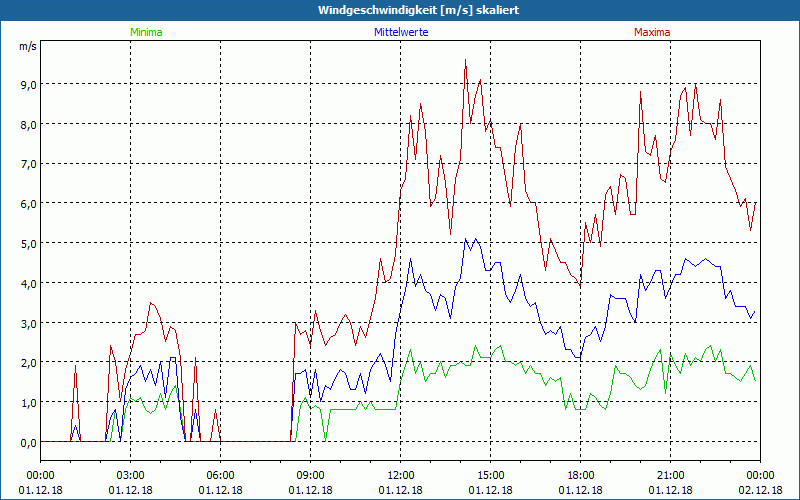The image size is (800, 500).
Task: Click the '21:00' time axis label
Action: (670, 476)
